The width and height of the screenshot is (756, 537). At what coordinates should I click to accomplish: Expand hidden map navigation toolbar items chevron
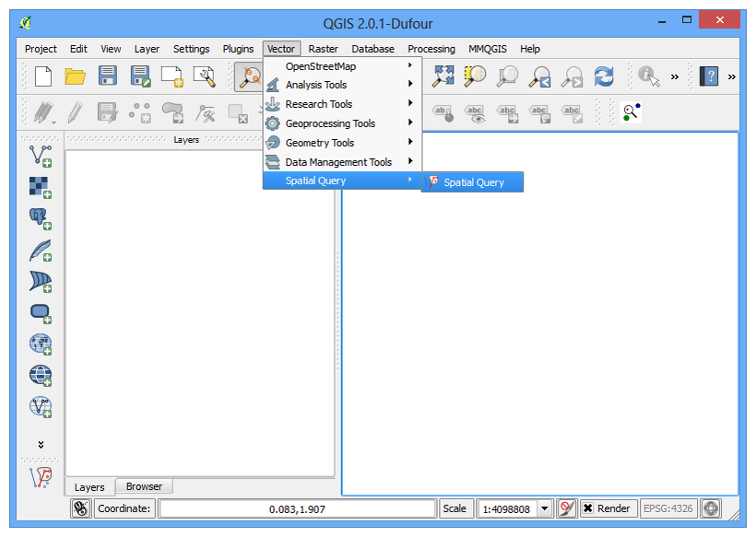pyautogui.click(x=675, y=76)
